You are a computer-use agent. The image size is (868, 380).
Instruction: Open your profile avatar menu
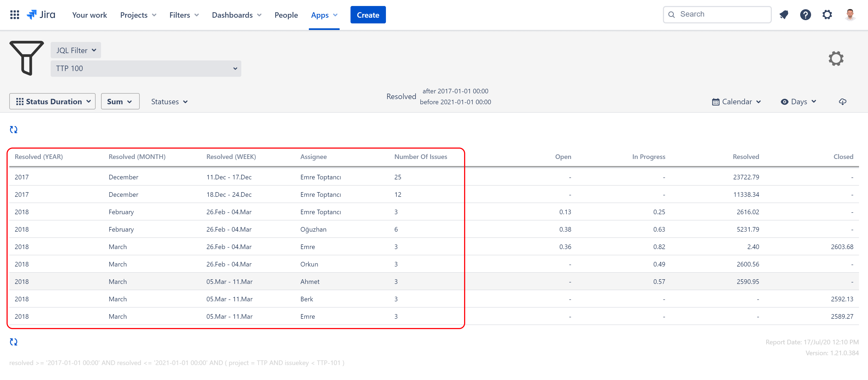coord(851,14)
